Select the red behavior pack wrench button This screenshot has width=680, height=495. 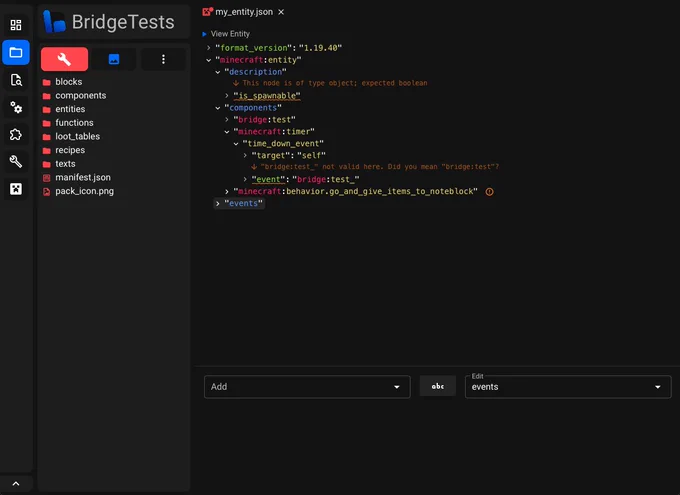click(64, 59)
